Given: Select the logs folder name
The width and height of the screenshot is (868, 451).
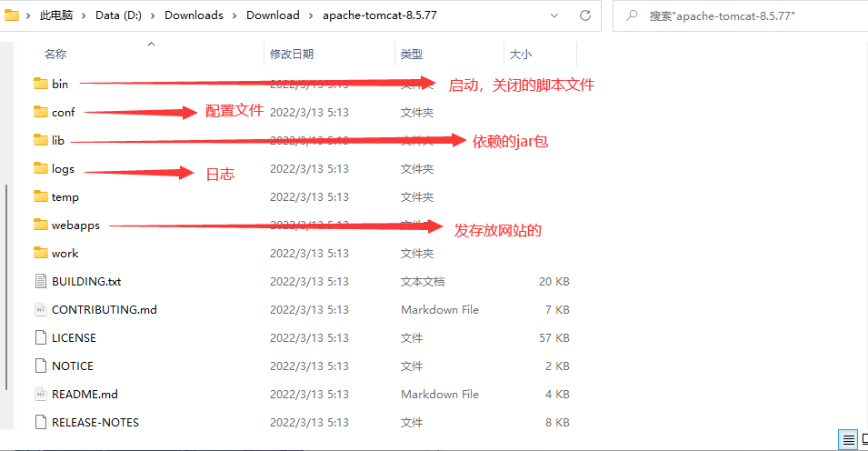Looking at the screenshot, I should [x=63, y=169].
